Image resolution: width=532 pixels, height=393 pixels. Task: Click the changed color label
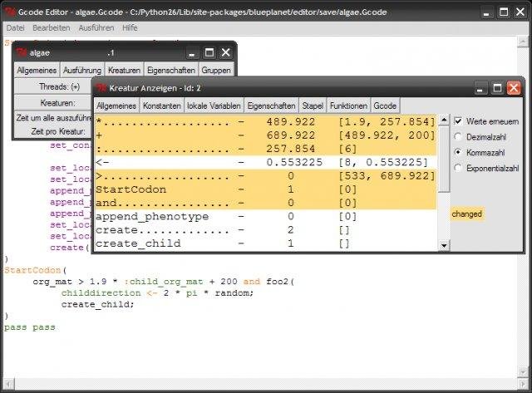467,214
